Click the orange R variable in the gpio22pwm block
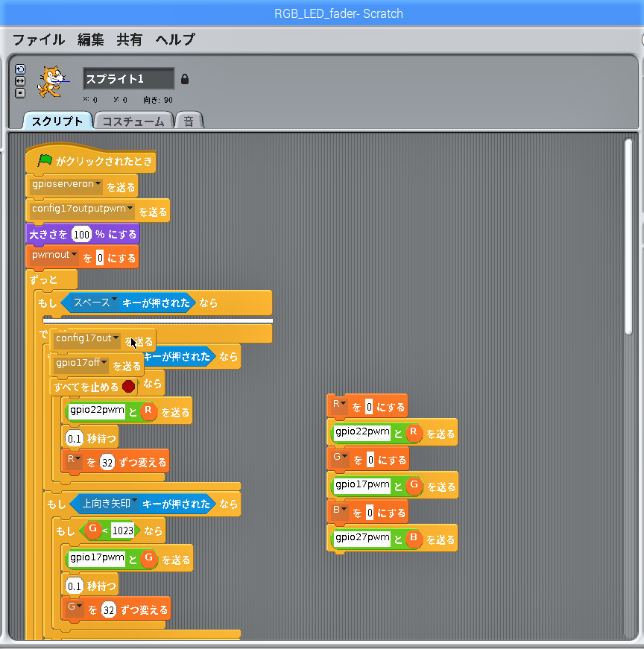Viewport: 644px width, 649px height. [x=147, y=410]
